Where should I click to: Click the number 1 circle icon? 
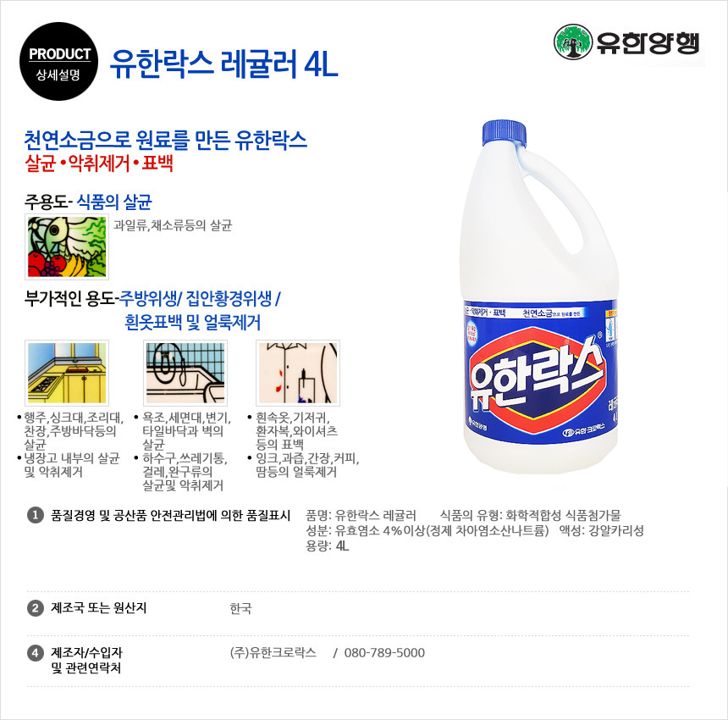pyautogui.click(x=36, y=515)
